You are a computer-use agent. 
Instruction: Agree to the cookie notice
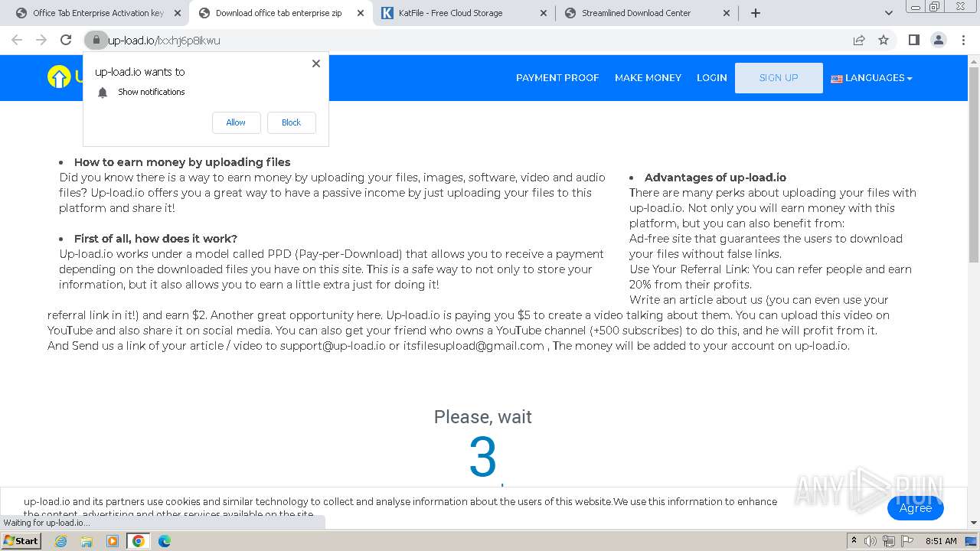[x=916, y=508]
